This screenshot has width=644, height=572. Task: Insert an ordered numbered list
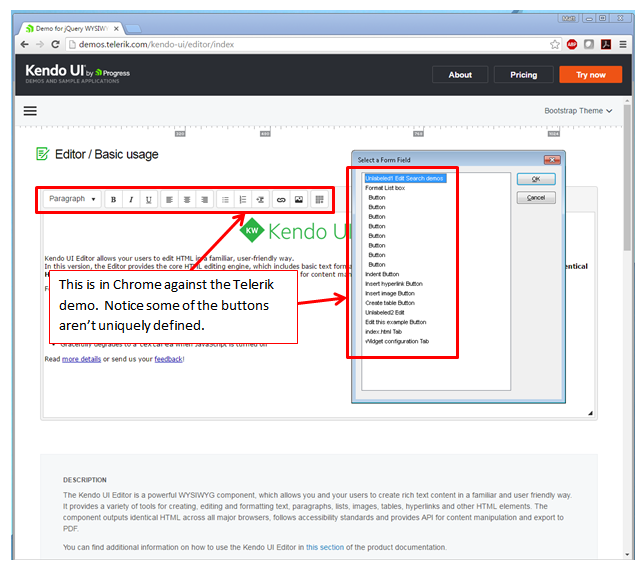(243, 200)
